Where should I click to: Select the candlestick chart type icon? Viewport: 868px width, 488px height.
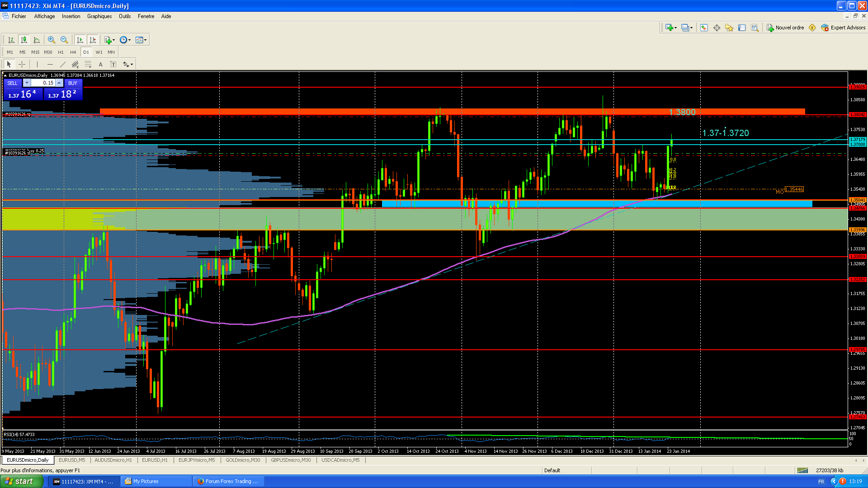coord(24,40)
